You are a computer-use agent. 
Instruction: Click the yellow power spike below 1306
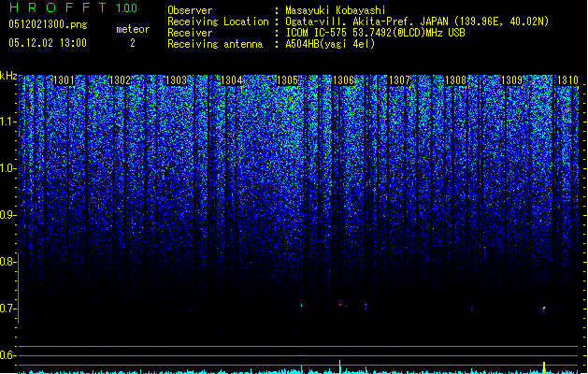click(x=339, y=367)
